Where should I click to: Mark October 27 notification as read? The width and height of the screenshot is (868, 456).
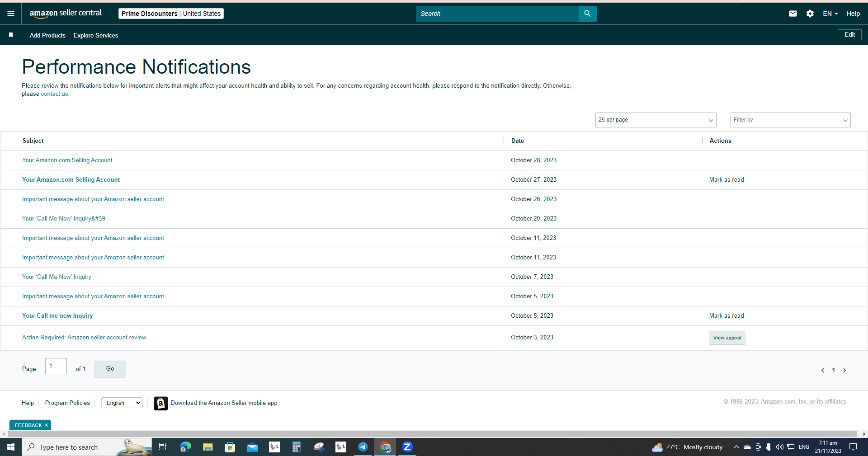(726, 179)
